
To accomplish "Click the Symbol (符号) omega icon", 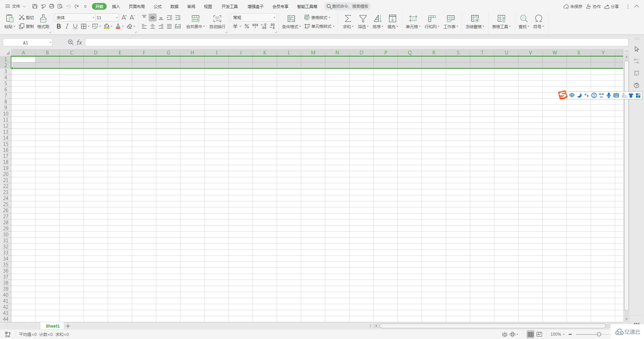I will [x=539, y=18].
